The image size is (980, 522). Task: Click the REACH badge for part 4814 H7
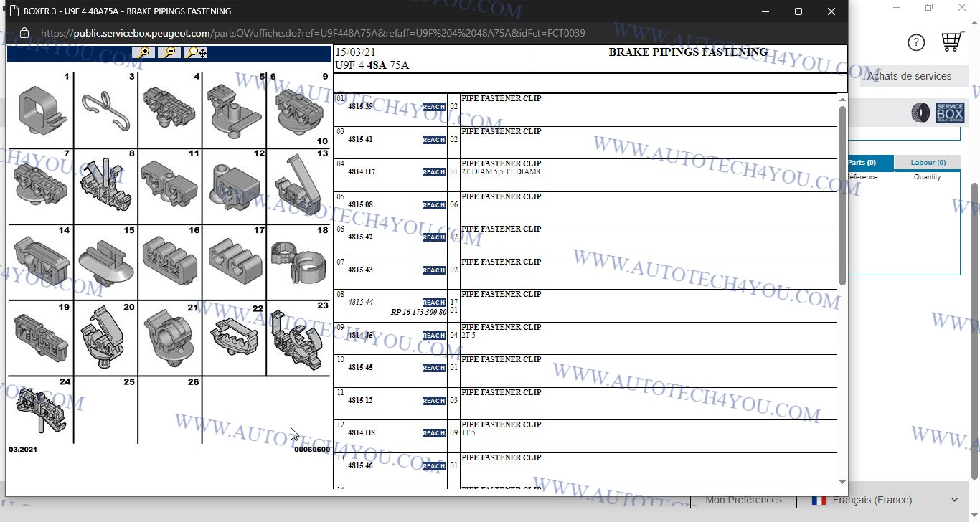(x=433, y=172)
